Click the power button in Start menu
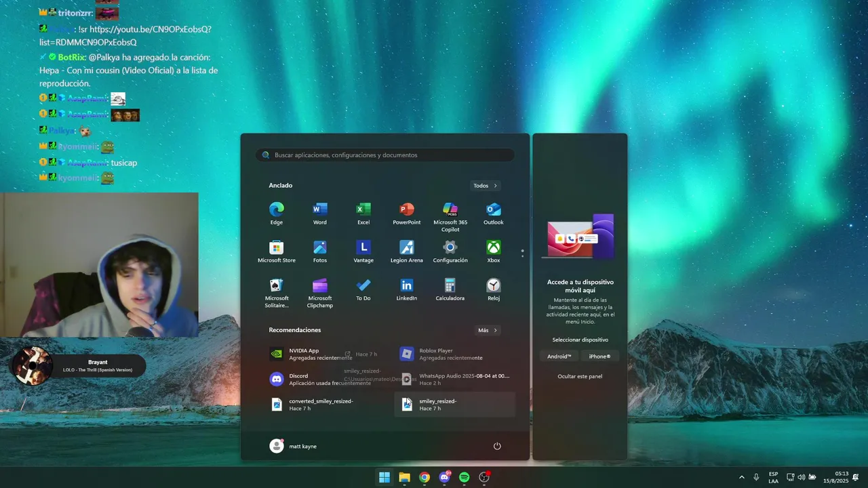The width and height of the screenshot is (868, 488). coord(497,446)
